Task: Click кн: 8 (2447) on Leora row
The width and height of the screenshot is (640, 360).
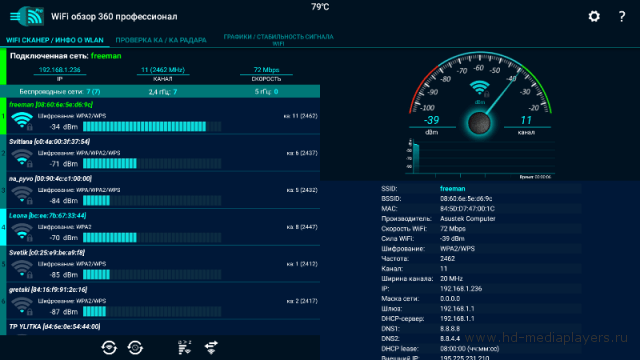Action: click(x=302, y=227)
